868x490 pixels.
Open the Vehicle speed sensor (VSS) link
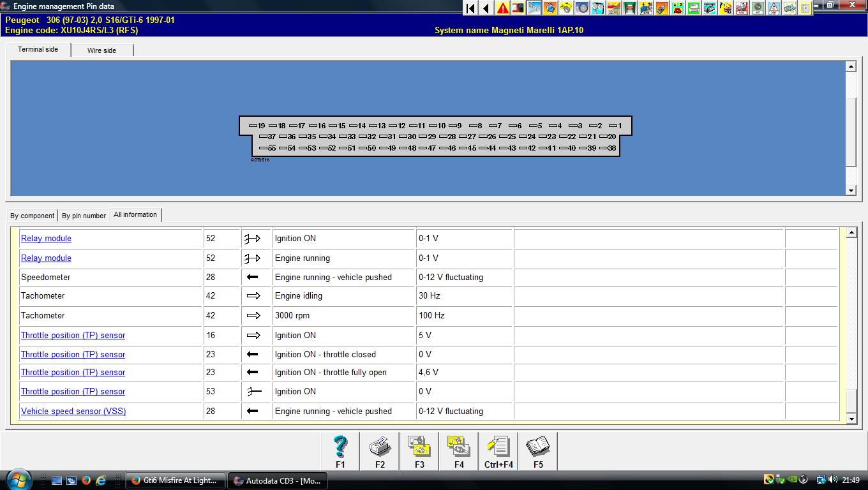coord(73,411)
